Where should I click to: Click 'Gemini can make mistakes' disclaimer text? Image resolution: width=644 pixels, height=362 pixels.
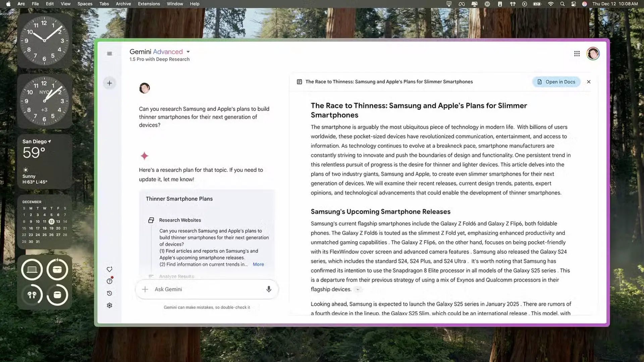pyautogui.click(x=207, y=307)
